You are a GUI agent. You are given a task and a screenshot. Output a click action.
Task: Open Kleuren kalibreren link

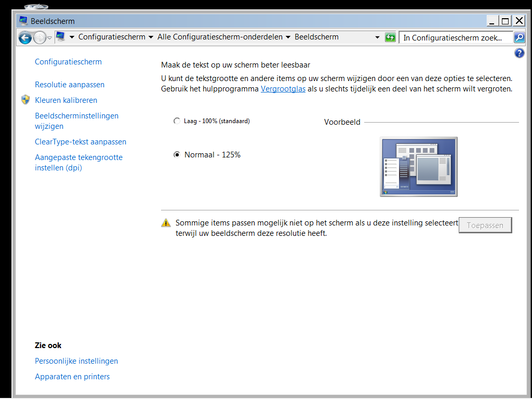click(66, 100)
